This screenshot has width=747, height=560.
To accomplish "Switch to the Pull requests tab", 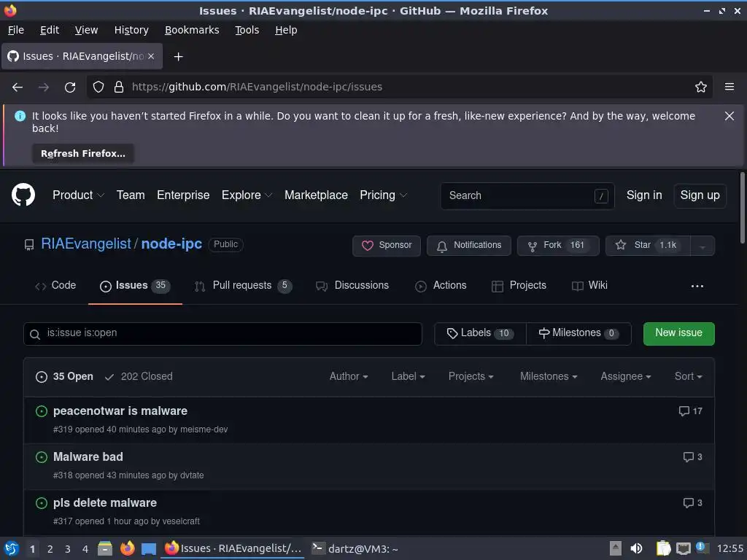I will [x=243, y=286].
